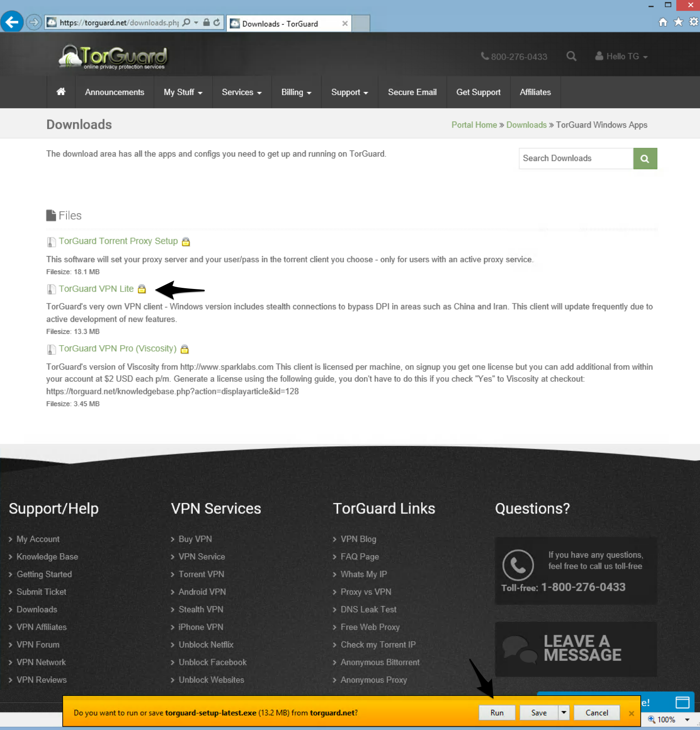
Task: Expand the Save button dropdown arrow
Action: coord(564,713)
